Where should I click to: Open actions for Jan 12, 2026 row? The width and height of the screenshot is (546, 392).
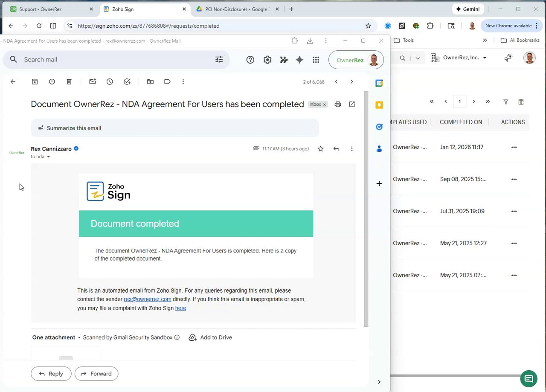tap(514, 147)
